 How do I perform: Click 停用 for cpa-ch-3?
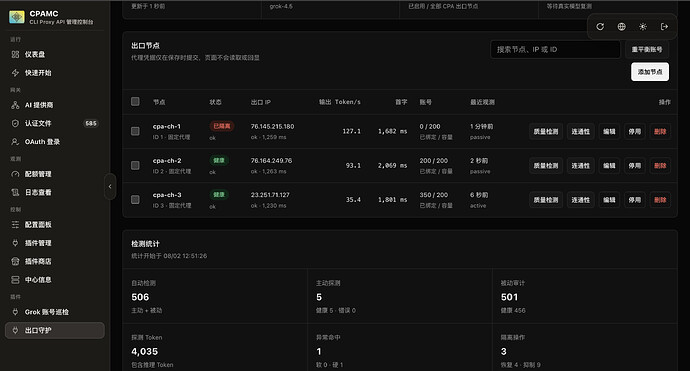[635, 200]
